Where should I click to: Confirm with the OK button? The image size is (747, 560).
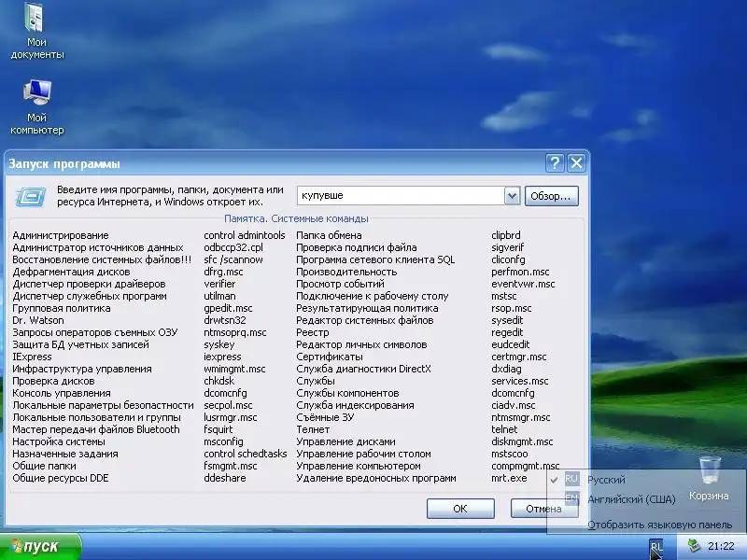tap(460, 509)
